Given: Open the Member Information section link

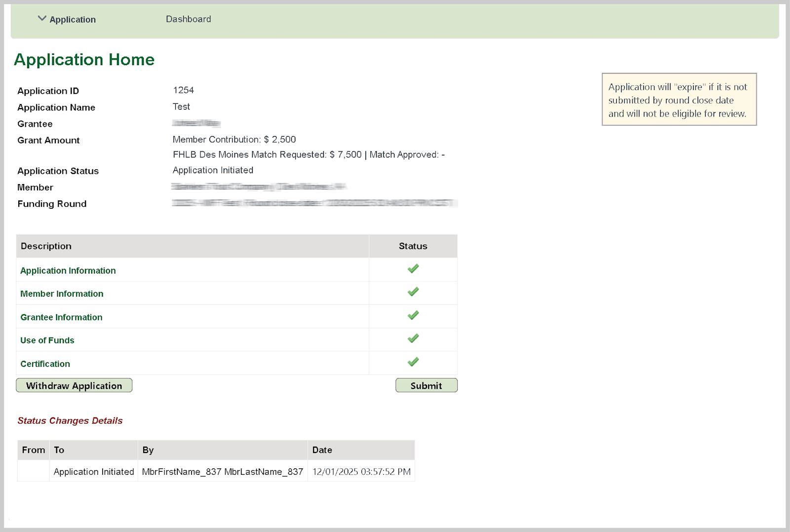Looking at the screenshot, I should [62, 294].
